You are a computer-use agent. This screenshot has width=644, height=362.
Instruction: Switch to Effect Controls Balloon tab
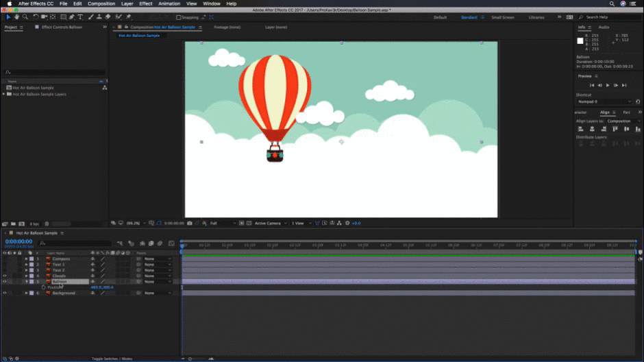pyautogui.click(x=62, y=27)
